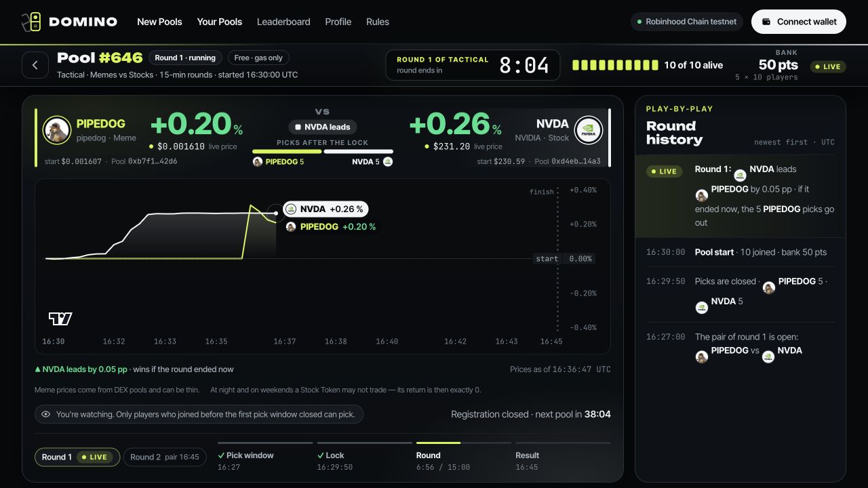Click the NVDA icon in the 16:27:00 history entry
The height and width of the screenshot is (488, 868).
768,357
